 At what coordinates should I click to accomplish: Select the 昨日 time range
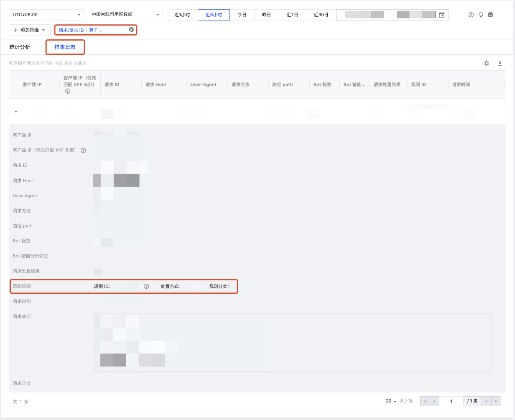(x=267, y=15)
